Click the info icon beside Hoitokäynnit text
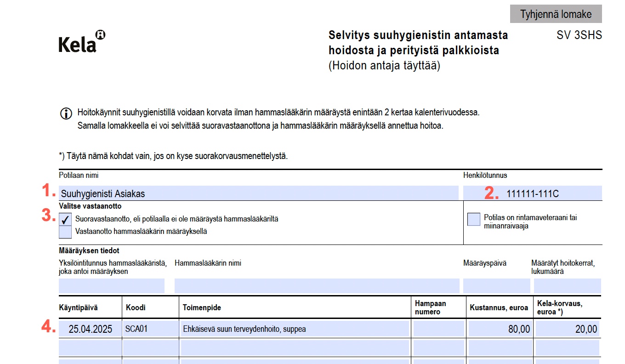The image size is (625, 364). [x=66, y=114]
